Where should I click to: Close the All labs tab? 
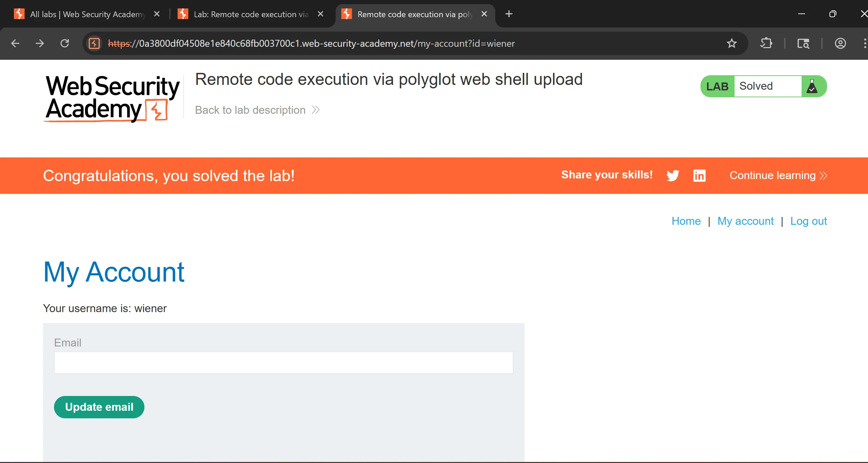[157, 14]
